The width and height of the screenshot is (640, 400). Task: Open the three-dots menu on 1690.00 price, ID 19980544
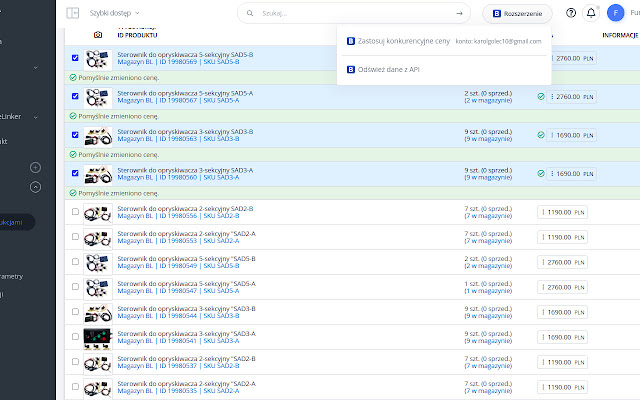[543, 312]
